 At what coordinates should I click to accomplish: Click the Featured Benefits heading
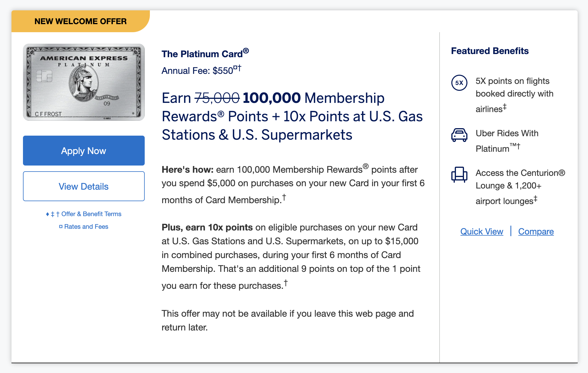pos(490,51)
